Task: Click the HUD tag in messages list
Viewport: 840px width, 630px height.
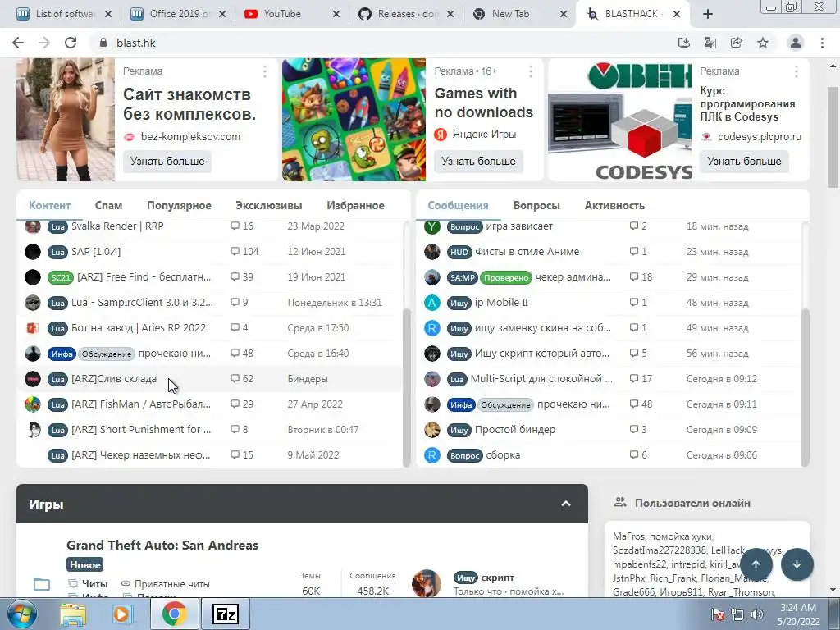Action: 459,252
